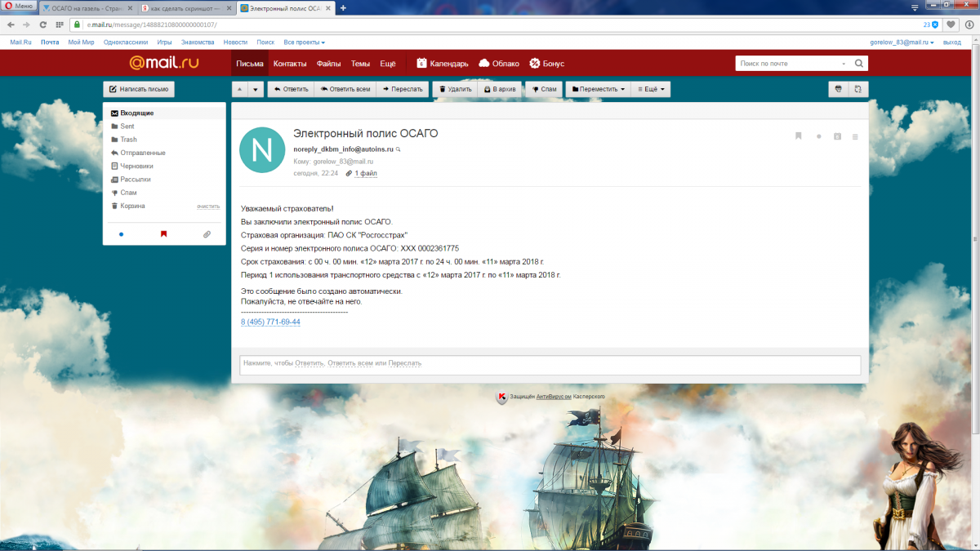
Task: Click the Написать письмо button
Action: click(x=139, y=89)
